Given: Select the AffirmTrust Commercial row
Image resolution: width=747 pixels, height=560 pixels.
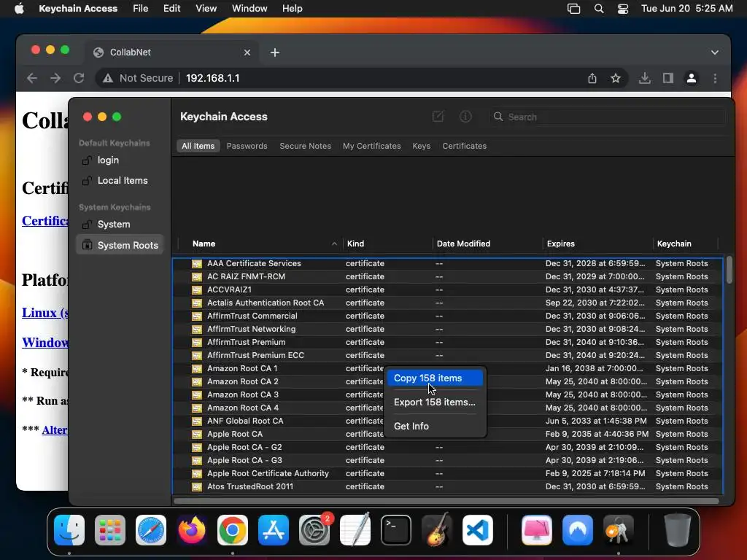Looking at the screenshot, I should [448, 316].
